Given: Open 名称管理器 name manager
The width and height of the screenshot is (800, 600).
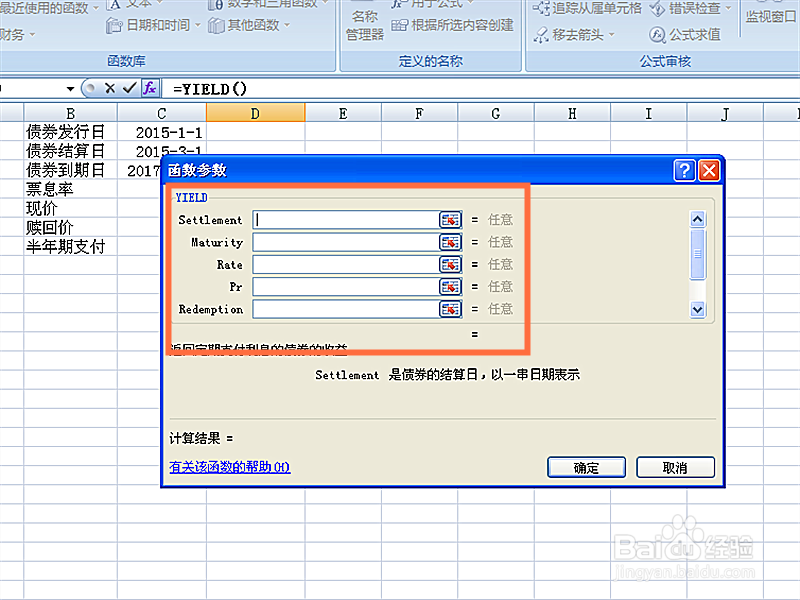Looking at the screenshot, I should tap(365, 25).
